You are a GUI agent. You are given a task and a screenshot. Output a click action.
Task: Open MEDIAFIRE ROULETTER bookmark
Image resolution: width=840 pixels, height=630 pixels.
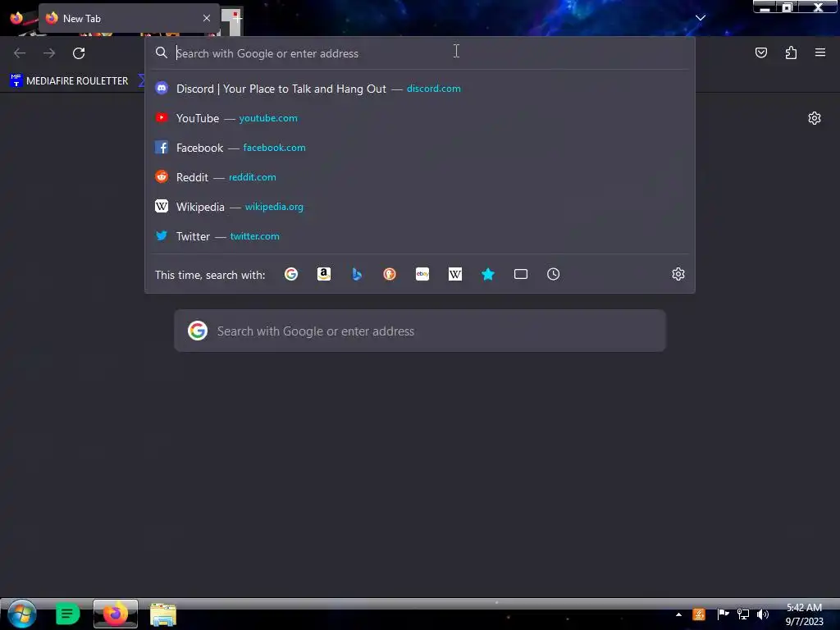click(x=69, y=81)
